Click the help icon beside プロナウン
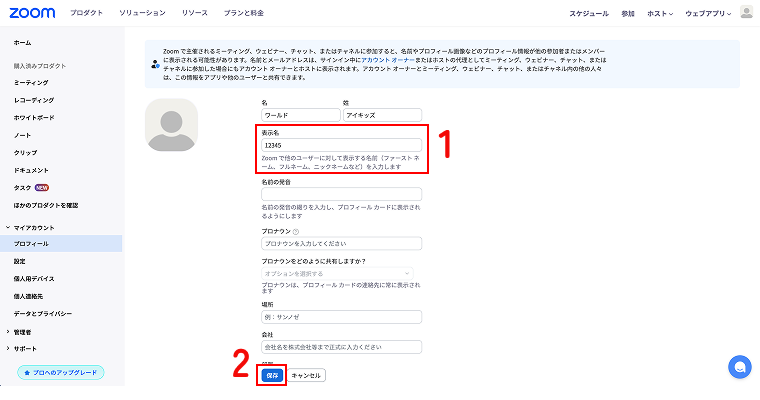 coord(296,231)
